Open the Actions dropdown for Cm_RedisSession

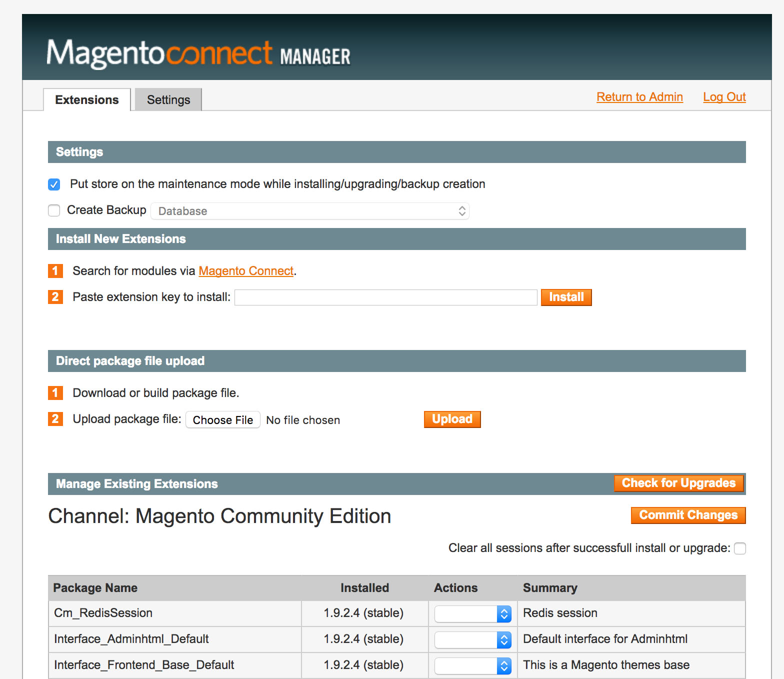473,613
